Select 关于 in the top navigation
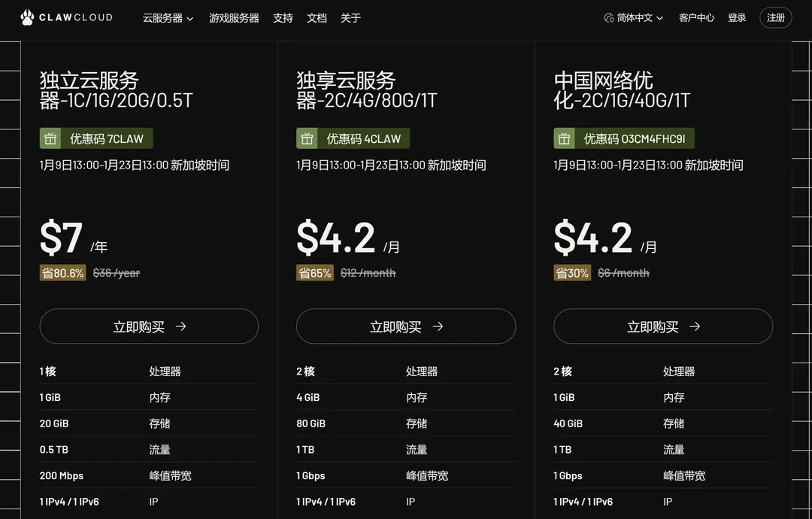 coord(350,18)
